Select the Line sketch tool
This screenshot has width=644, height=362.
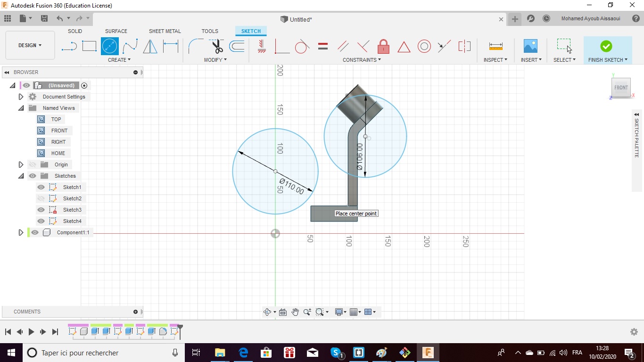(69, 46)
